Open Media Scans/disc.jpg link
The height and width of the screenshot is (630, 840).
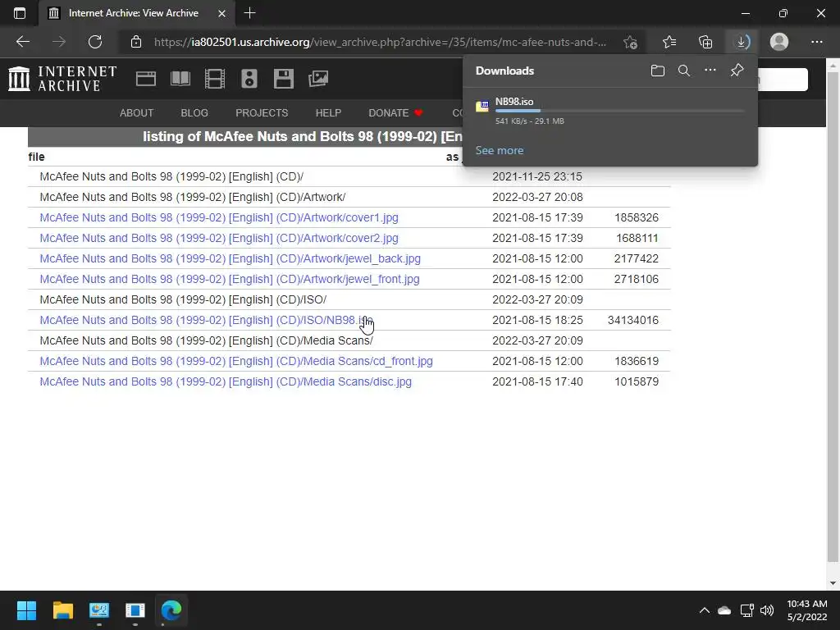tap(226, 381)
